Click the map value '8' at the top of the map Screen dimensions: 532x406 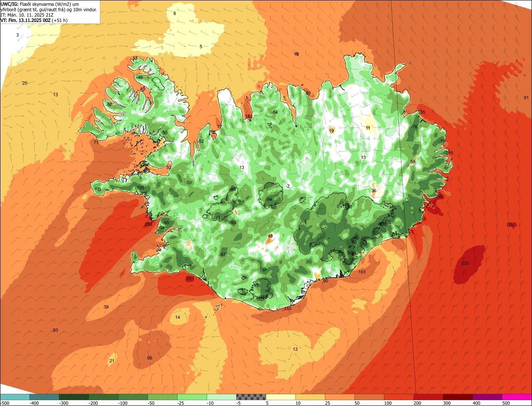(x=175, y=14)
